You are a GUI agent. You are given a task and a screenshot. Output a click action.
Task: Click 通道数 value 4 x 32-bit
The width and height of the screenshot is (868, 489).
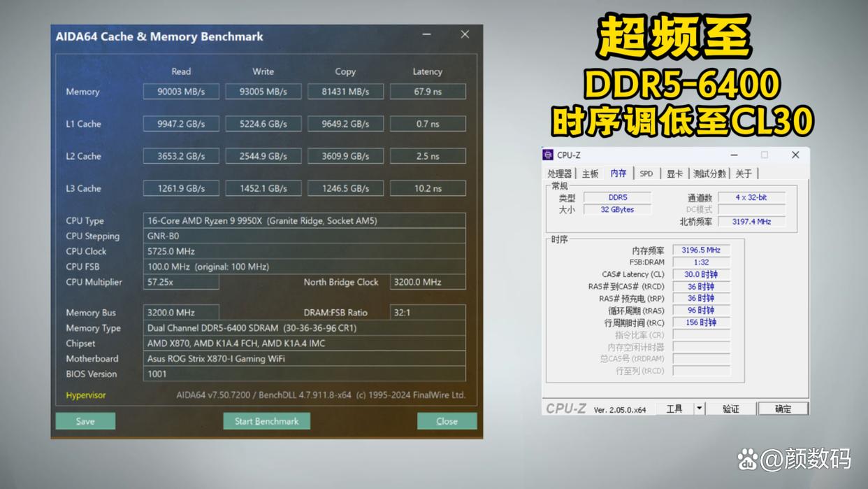point(751,198)
